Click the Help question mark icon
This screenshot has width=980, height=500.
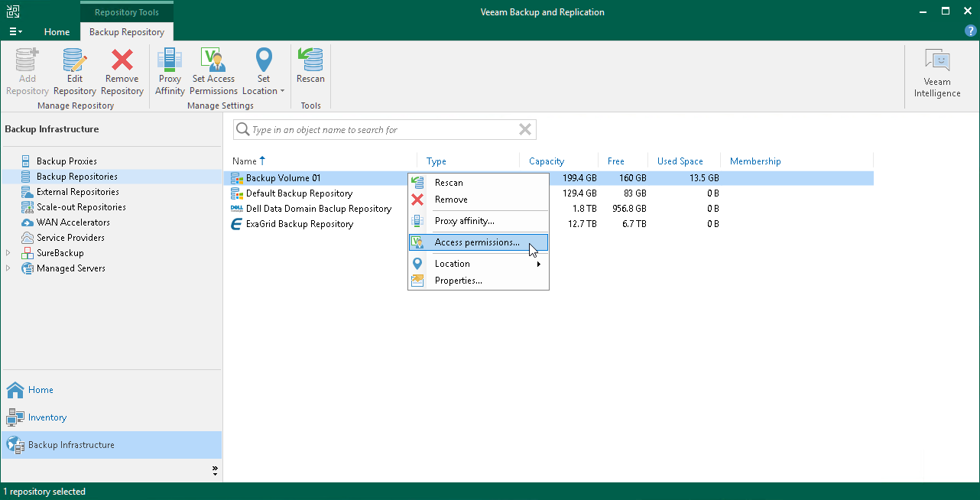[x=971, y=31]
